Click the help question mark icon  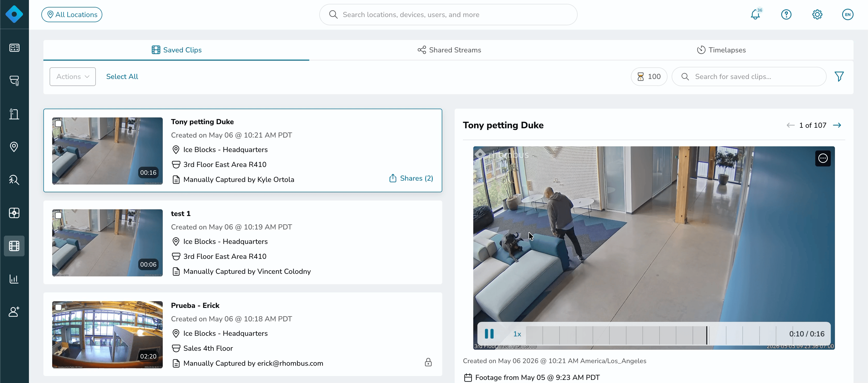[x=786, y=14]
